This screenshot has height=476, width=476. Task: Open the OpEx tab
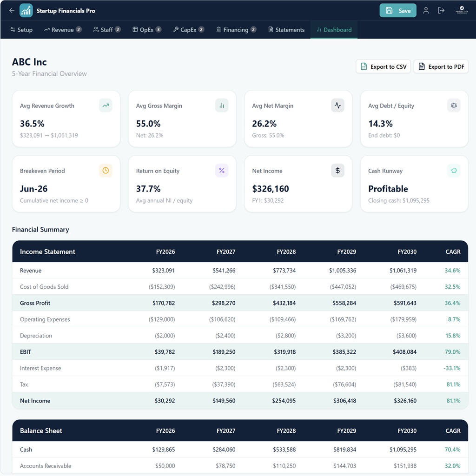click(x=147, y=30)
